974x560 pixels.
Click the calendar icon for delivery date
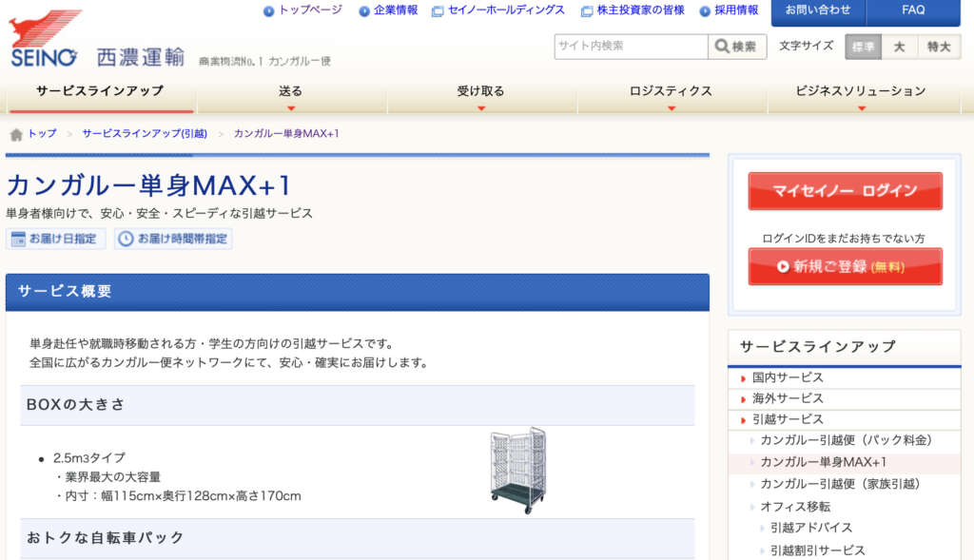point(19,239)
